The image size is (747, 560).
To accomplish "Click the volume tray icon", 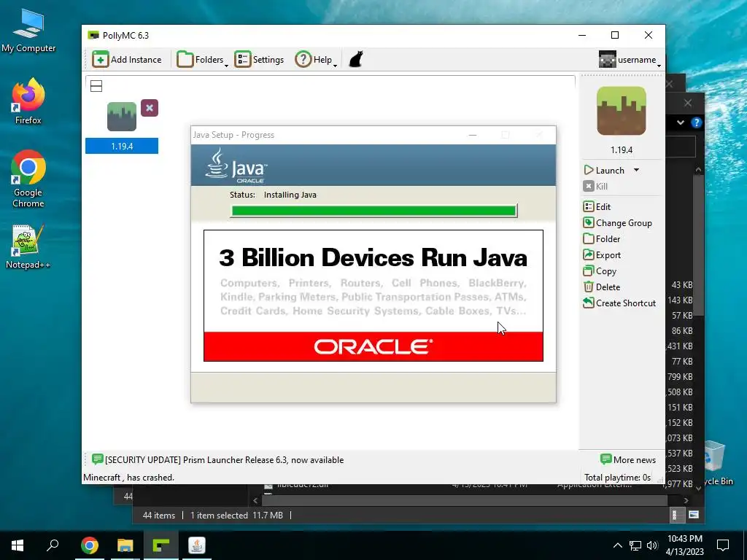I will coord(652,545).
